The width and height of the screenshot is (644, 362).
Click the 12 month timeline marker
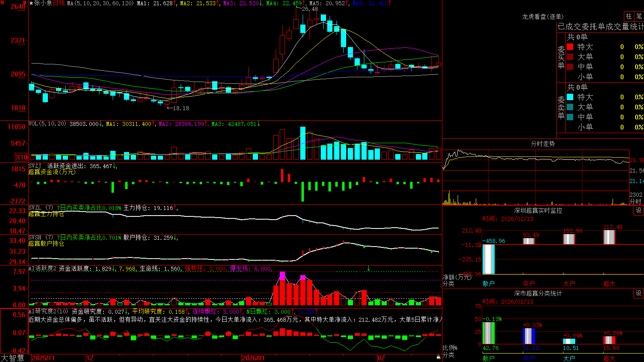[90, 358]
